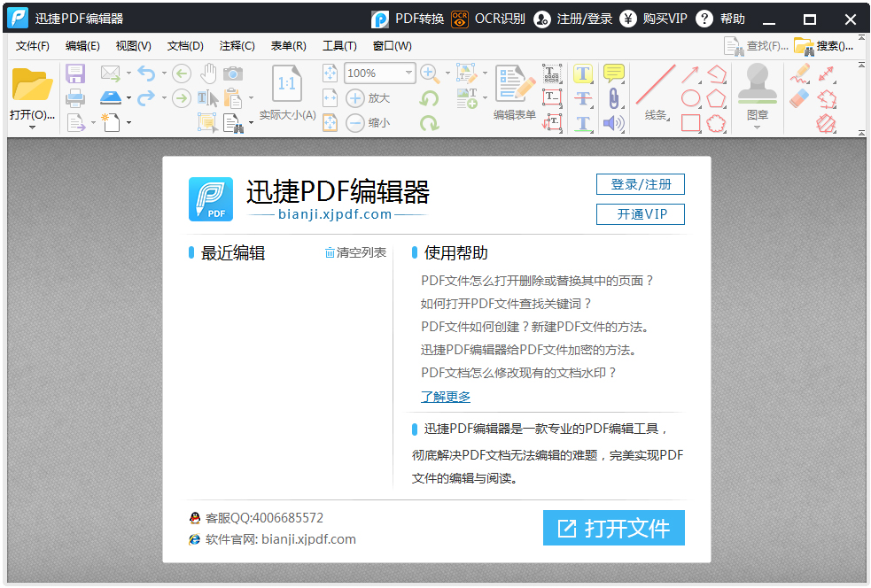Open the 文件(F) menu
The image size is (871, 588).
point(33,45)
